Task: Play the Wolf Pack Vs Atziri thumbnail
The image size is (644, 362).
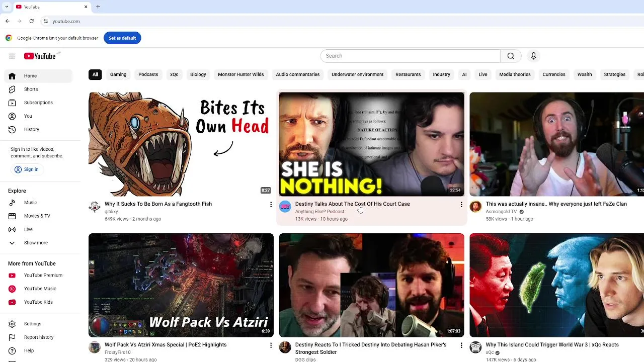Action: point(181,285)
